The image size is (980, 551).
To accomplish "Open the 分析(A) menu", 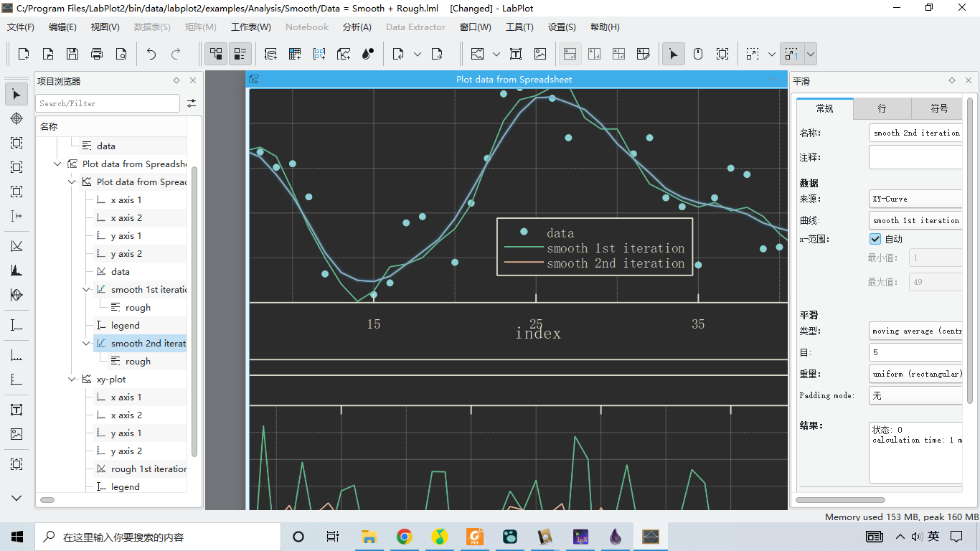I will pyautogui.click(x=357, y=27).
